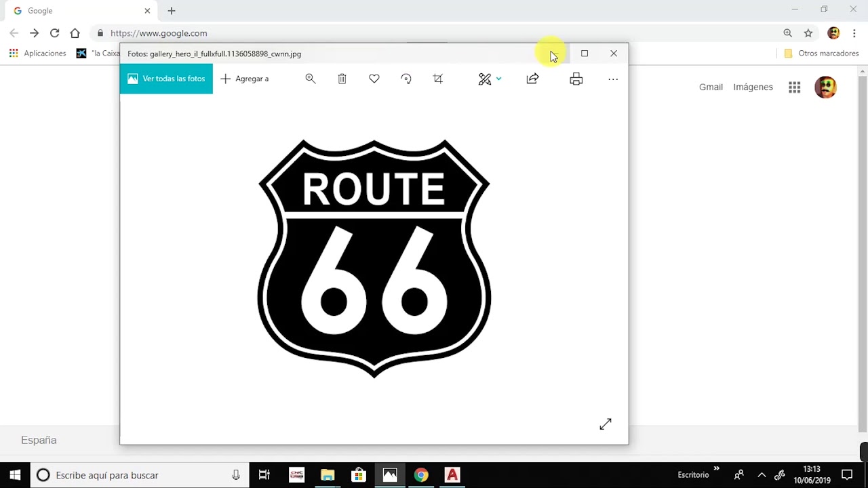Open Escritorio toolbar on taskbar
This screenshot has height=488, width=868.
pyautogui.click(x=693, y=475)
